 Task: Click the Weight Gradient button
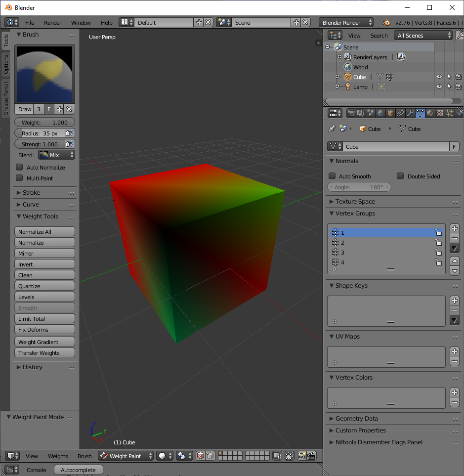(44, 342)
